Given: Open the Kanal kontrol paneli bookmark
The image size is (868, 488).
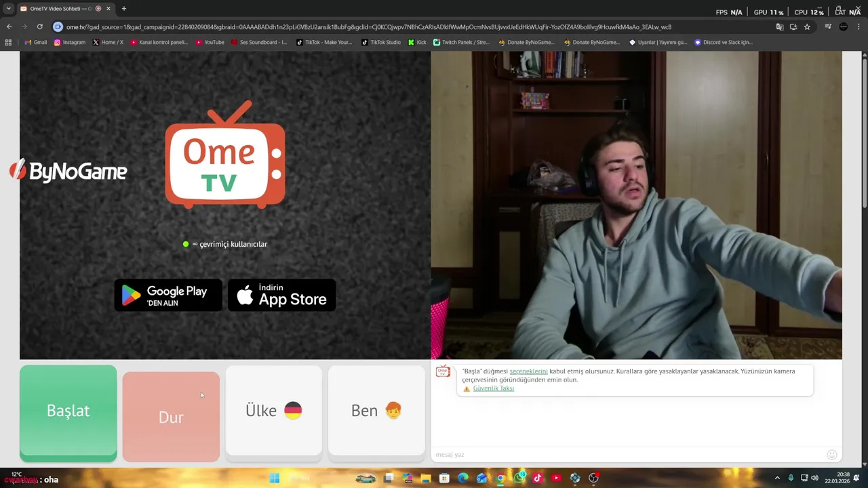Looking at the screenshot, I should click(159, 42).
